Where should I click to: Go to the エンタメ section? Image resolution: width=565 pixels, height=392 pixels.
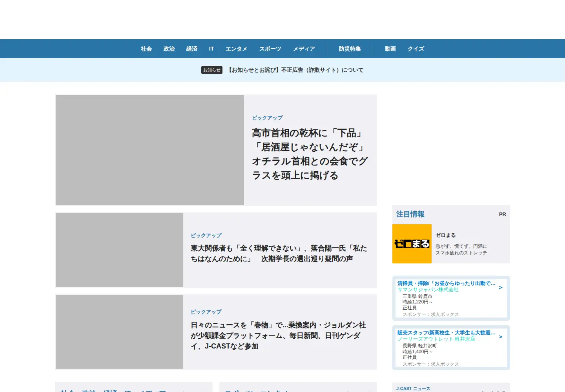coord(236,49)
